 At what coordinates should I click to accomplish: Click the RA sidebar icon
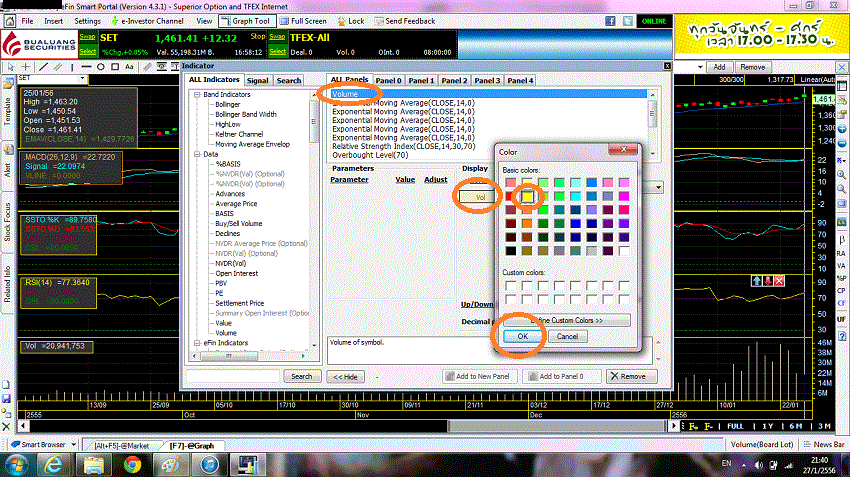click(841, 253)
